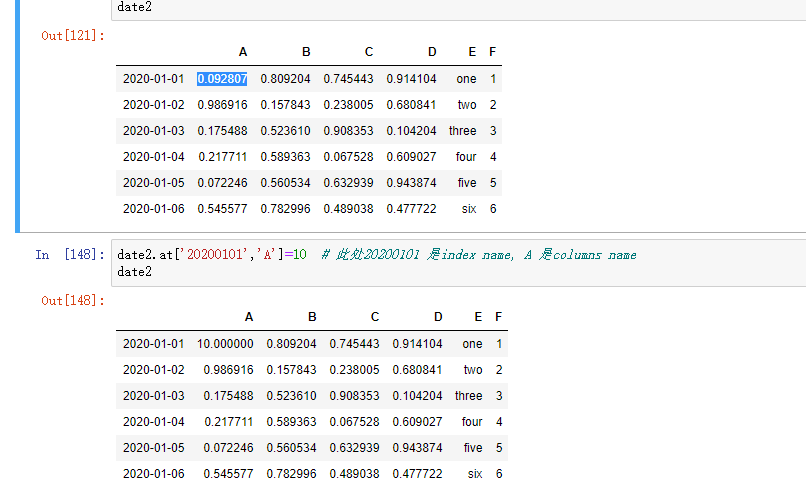This screenshot has width=806, height=490.
Task: Click inside code cell In [148]
Action: (x=459, y=263)
